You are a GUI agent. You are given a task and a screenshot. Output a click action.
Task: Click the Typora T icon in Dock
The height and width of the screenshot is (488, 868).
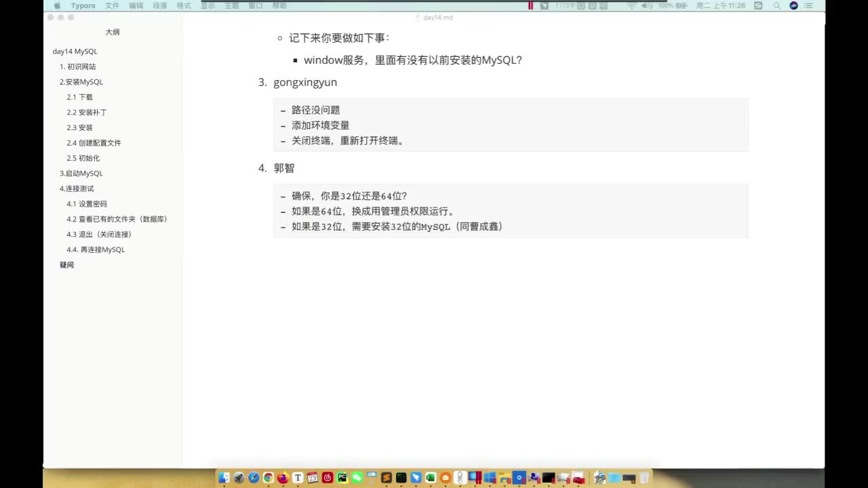pos(298,478)
